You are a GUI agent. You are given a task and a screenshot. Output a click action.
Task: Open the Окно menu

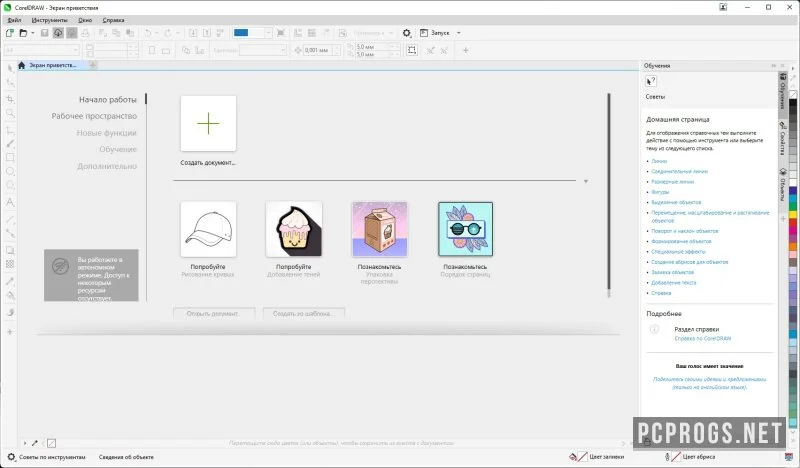coord(85,20)
